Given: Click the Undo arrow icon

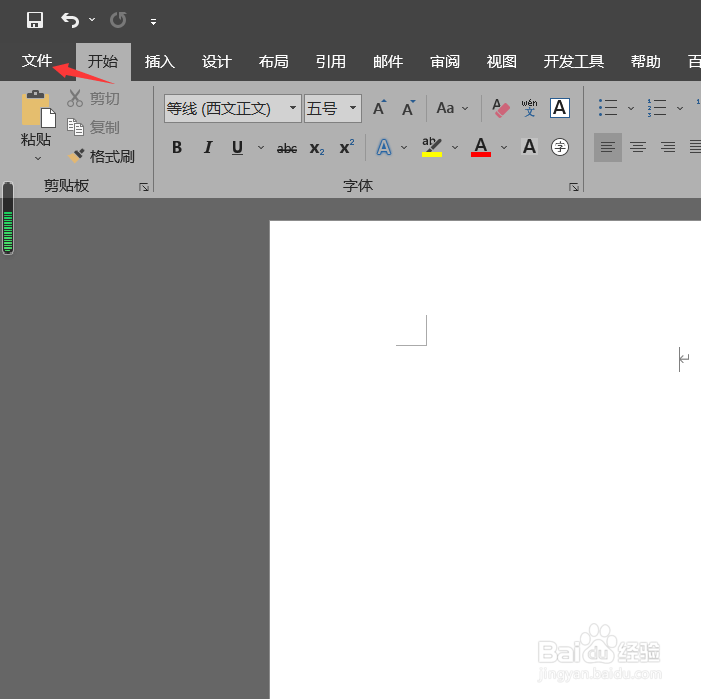Looking at the screenshot, I should click(x=70, y=20).
